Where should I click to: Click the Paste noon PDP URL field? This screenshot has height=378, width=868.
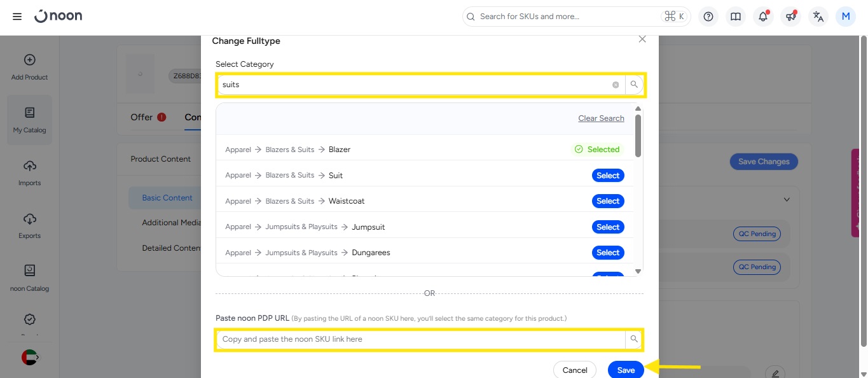click(420, 339)
